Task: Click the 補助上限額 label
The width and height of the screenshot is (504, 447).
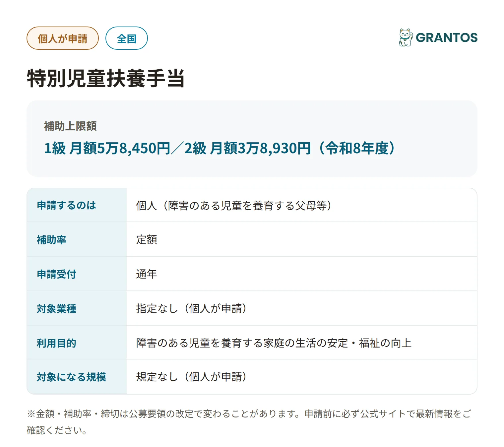Action: (x=70, y=126)
